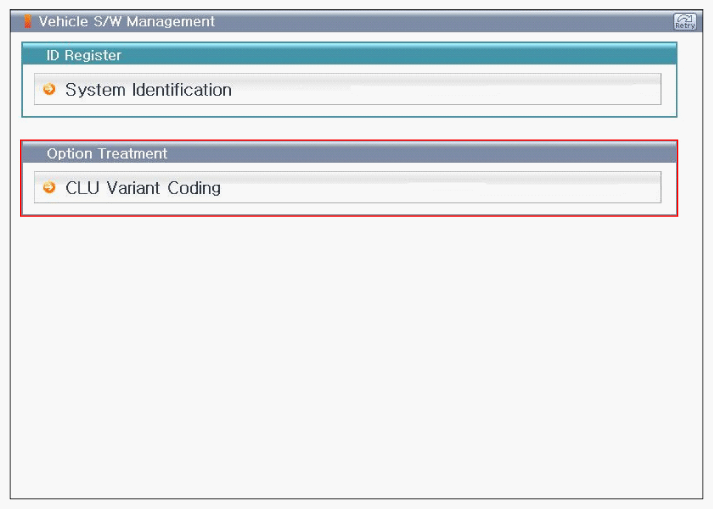Select the ID Register section header
The width and height of the screenshot is (713, 509).
(349, 55)
